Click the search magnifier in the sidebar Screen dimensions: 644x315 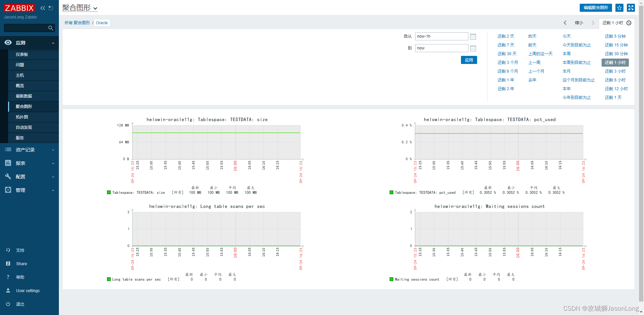click(x=51, y=28)
